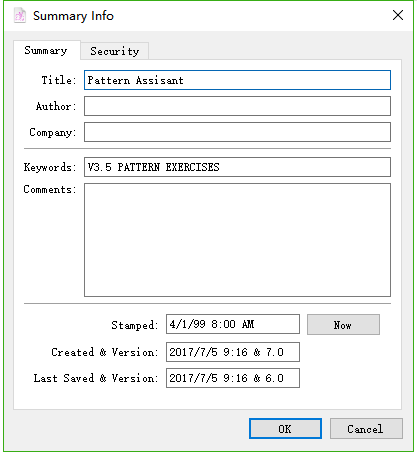
Task: Switch to the Security tab
Action: pyautogui.click(x=115, y=51)
